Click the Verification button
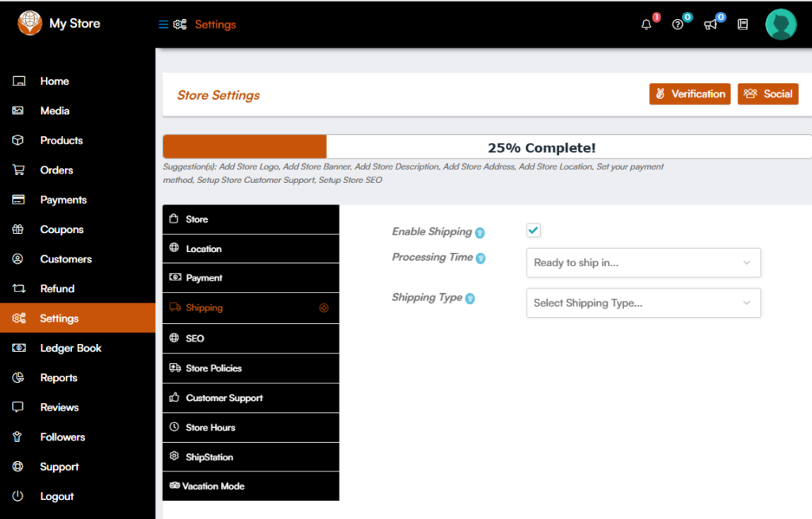Image resolution: width=812 pixels, height=519 pixels. 690,94
